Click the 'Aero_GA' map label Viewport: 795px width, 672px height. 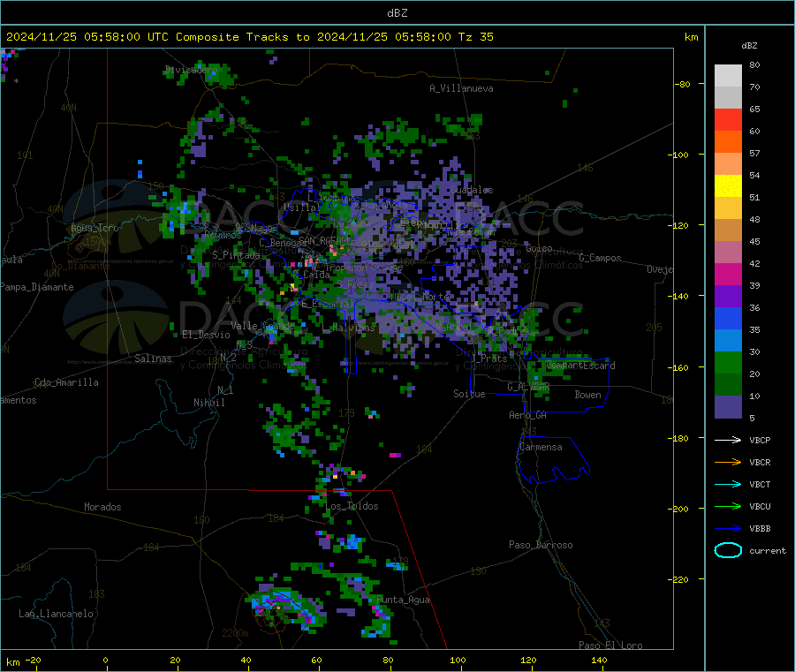[528, 415]
